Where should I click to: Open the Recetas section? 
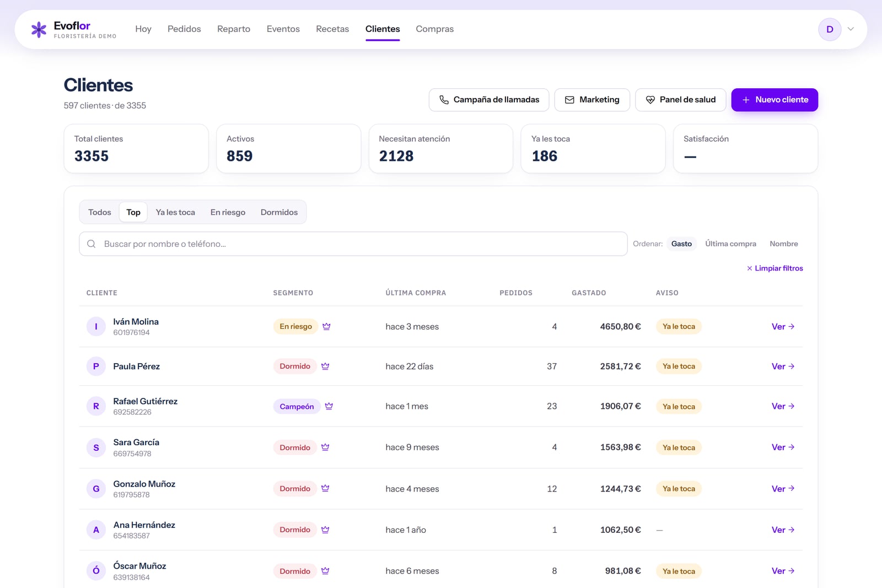tap(332, 29)
